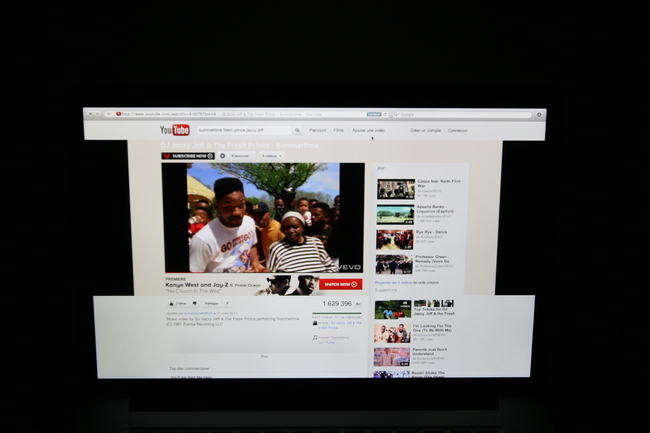Click the likes/dislikes rating bar

[337, 313]
